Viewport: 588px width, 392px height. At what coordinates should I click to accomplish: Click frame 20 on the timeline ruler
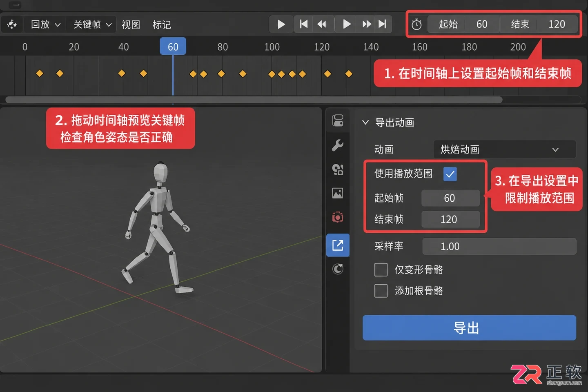point(74,47)
